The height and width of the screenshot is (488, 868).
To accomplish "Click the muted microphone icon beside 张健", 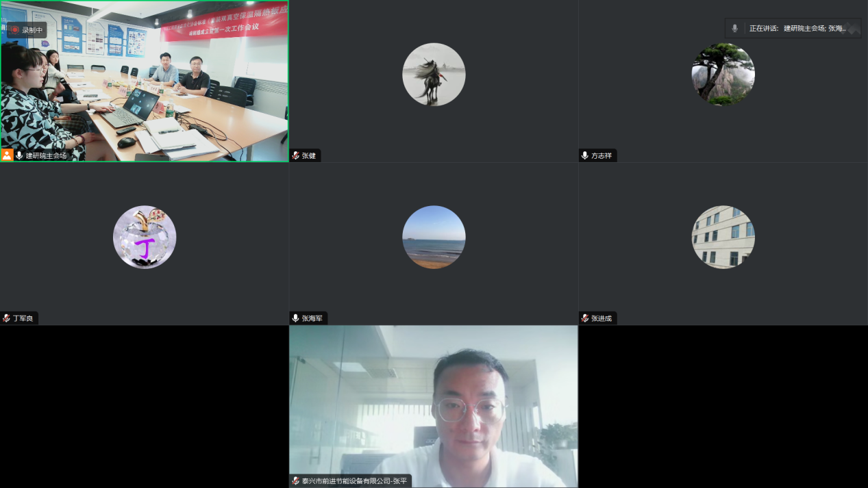I will [296, 155].
